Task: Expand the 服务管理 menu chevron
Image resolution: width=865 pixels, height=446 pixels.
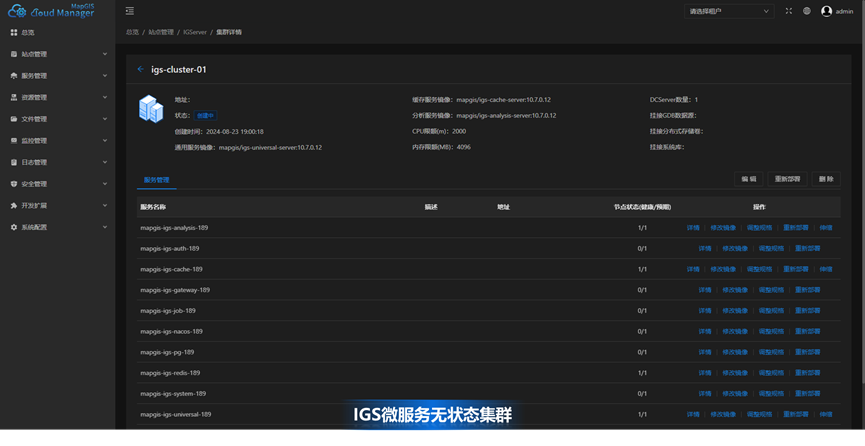Action: click(x=105, y=76)
